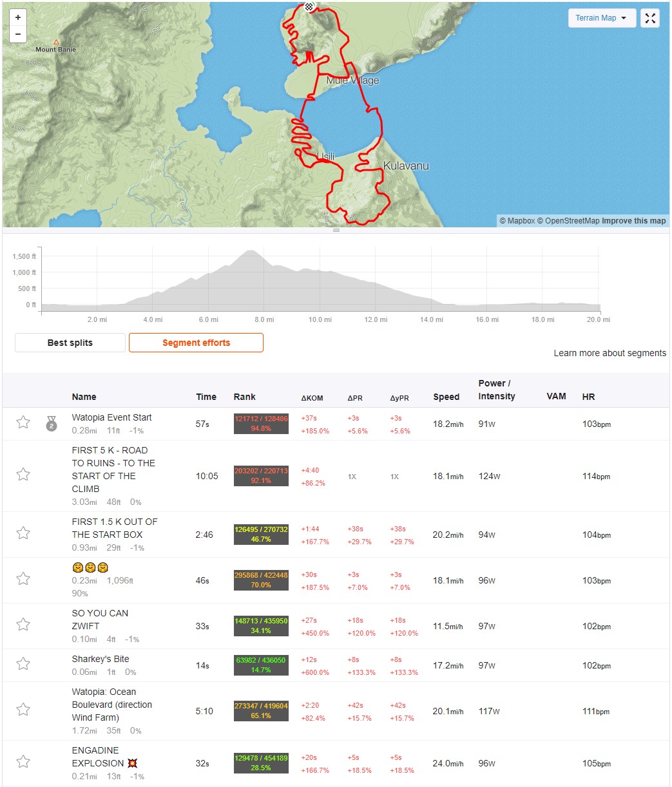This screenshot has width=672, height=787.
Task: Click the Mule Village label on the map
Action: [352, 81]
